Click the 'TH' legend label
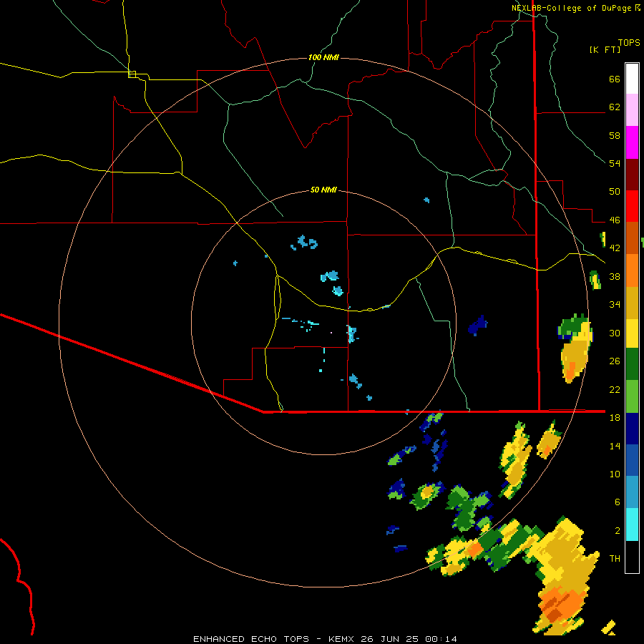The image size is (644, 644). [x=615, y=559]
